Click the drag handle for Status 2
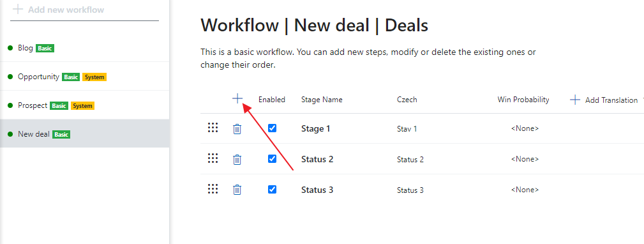The image size is (644, 244). click(x=213, y=158)
